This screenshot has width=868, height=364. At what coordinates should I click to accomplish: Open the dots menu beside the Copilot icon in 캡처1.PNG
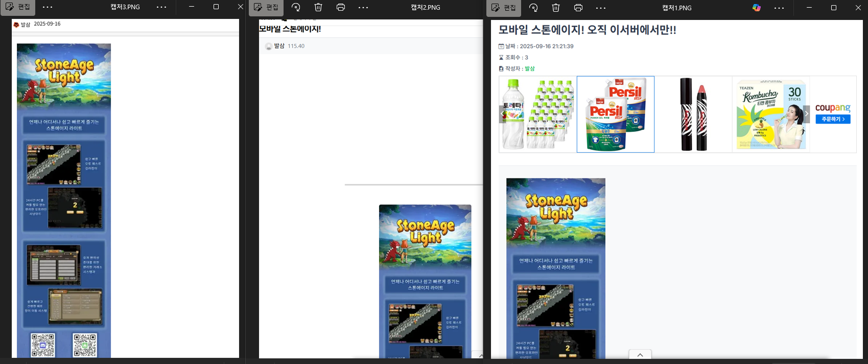(x=779, y=8)
